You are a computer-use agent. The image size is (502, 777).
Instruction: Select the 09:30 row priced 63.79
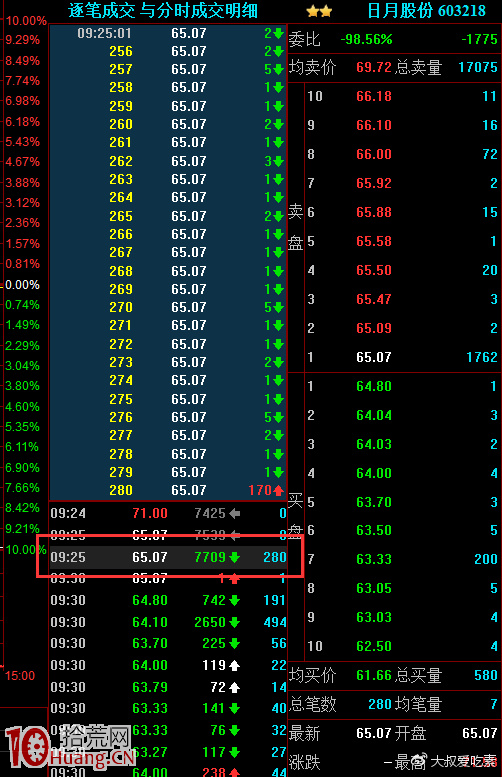coord(168,687)
